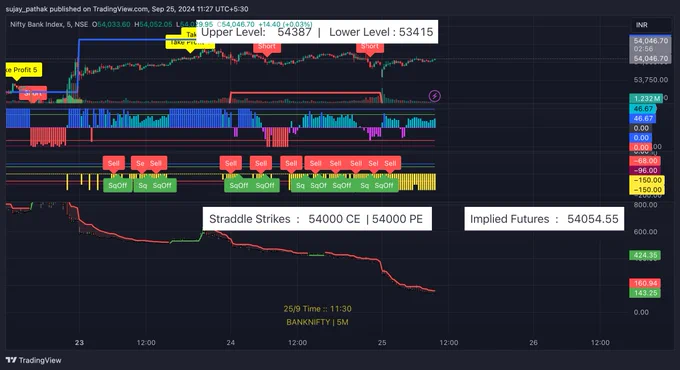The width and height of the screenshot is (680, 370).
Task: Click the red 160.94 value label
Action: pyautogui.click(x=645, y=283)
